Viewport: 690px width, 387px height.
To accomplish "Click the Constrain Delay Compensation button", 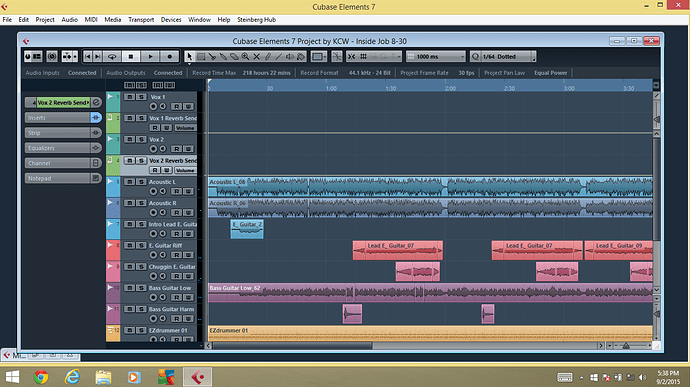I will [x=52, y=56].
